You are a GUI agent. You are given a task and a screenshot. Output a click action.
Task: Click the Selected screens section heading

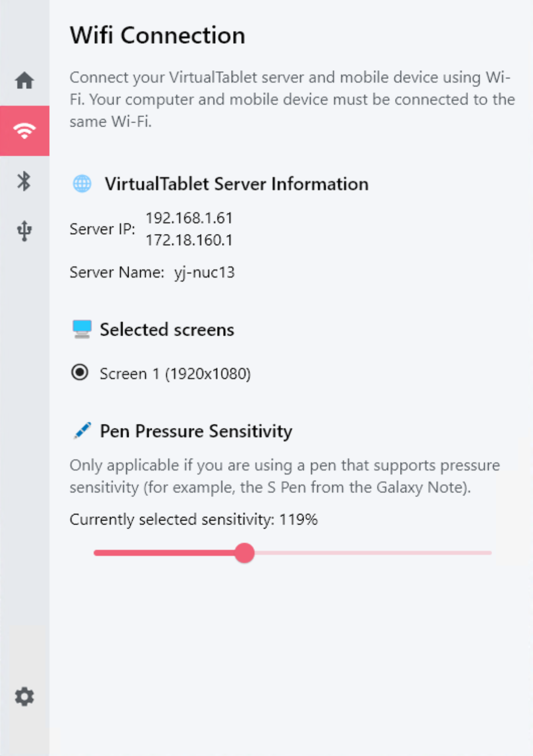[x=167, y=330]
